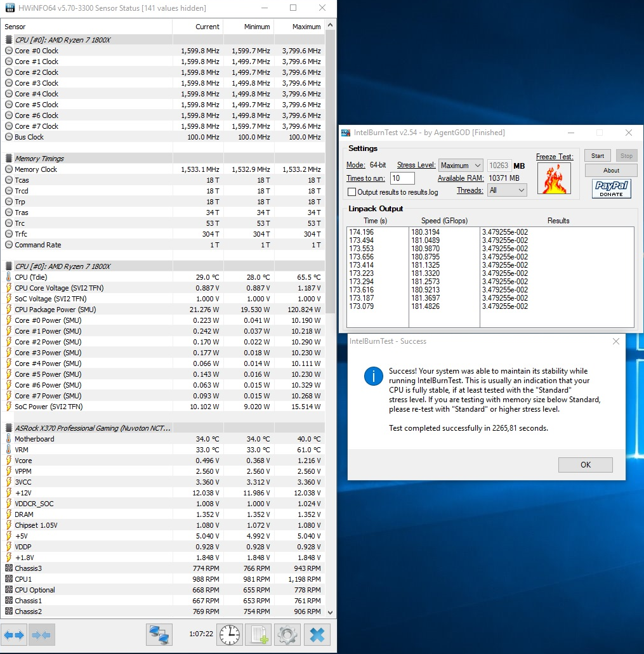644x654 pixels.
Task: Select the Vcore row
Action: click(x=163, y=461)
